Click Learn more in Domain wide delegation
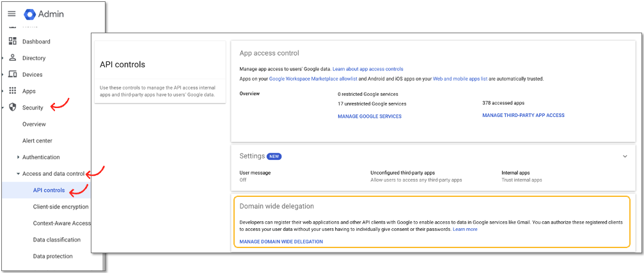The height and width of the screenshot is (273, 644). [x=465, y=229]
